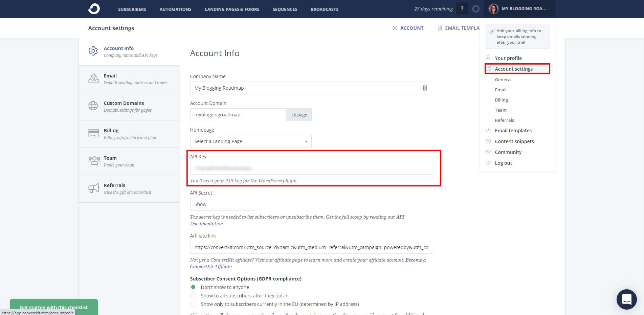Click the icon inside Company Name field
Viewport: 644px width, 315px height.
pos(425,88)
